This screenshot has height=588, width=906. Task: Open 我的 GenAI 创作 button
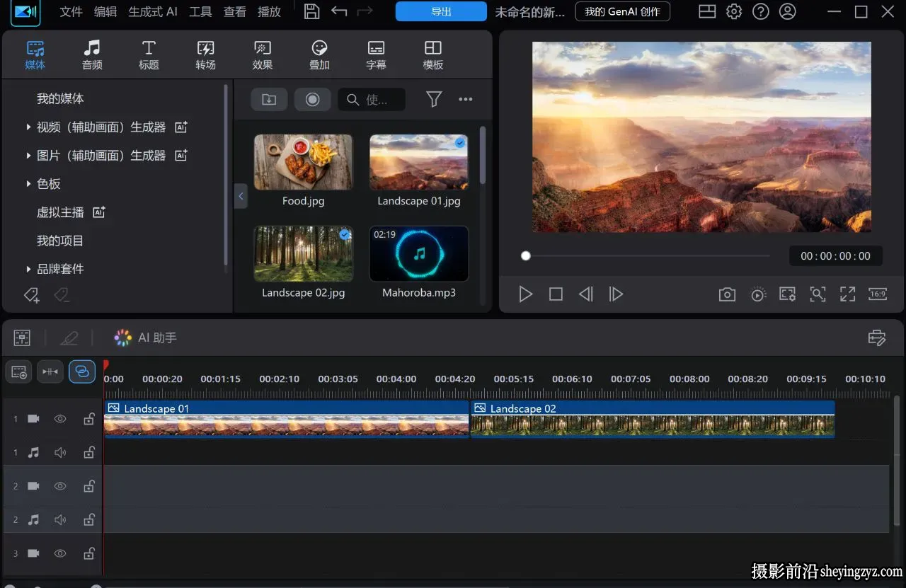623,11
